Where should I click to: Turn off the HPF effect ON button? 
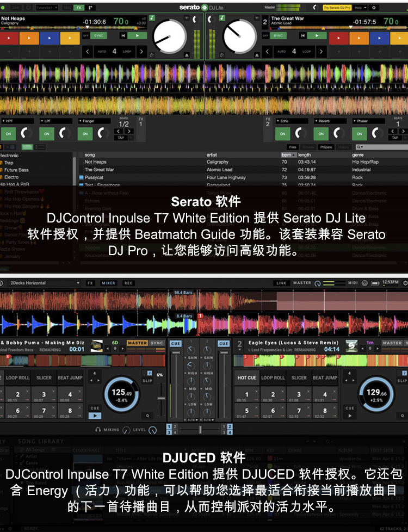click(x=9, y=133)
